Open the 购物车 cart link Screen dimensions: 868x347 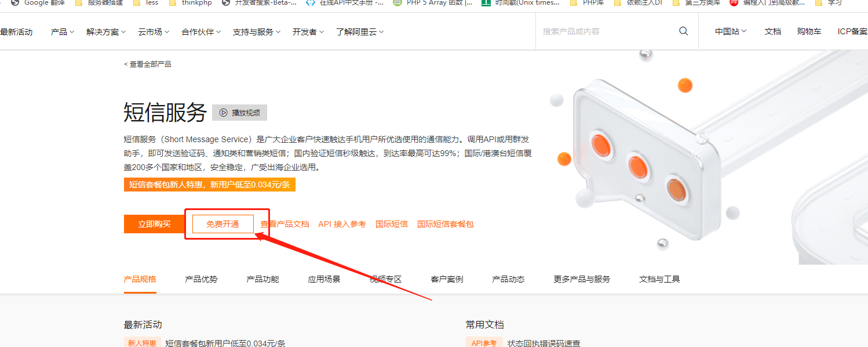809,31
